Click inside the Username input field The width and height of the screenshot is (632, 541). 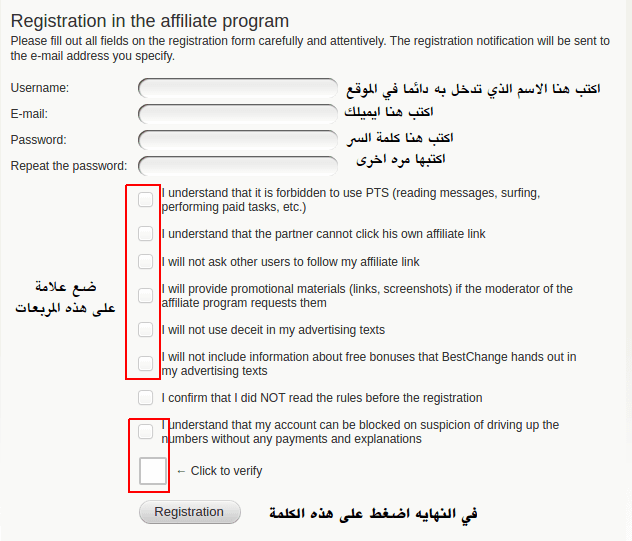pyautogui.click(x=238, y=88)
